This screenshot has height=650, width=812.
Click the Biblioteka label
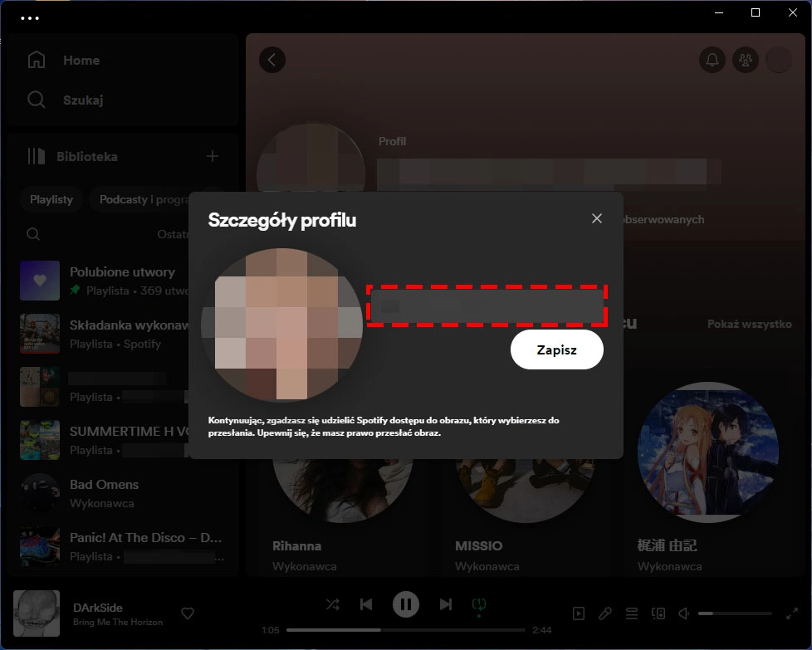click(87, 156)
